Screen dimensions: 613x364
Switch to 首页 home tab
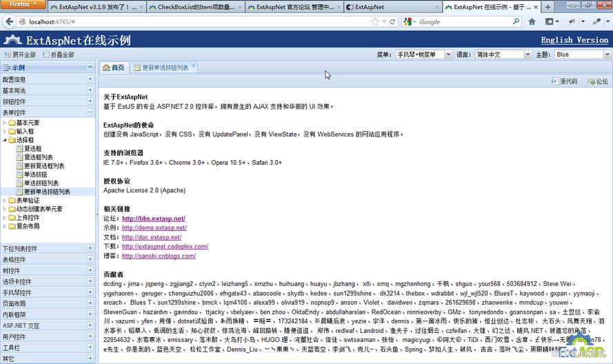coord(113,68)
